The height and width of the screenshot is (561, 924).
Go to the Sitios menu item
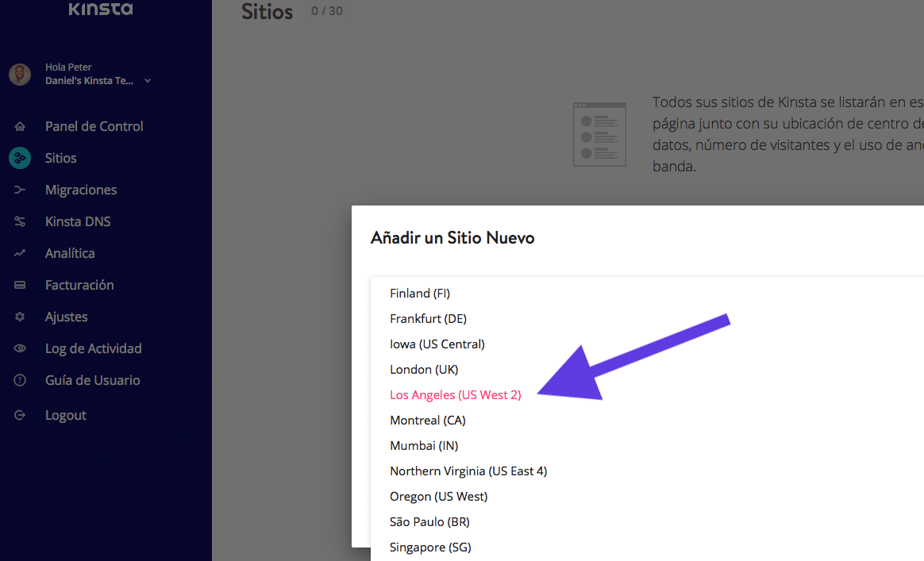60,158
